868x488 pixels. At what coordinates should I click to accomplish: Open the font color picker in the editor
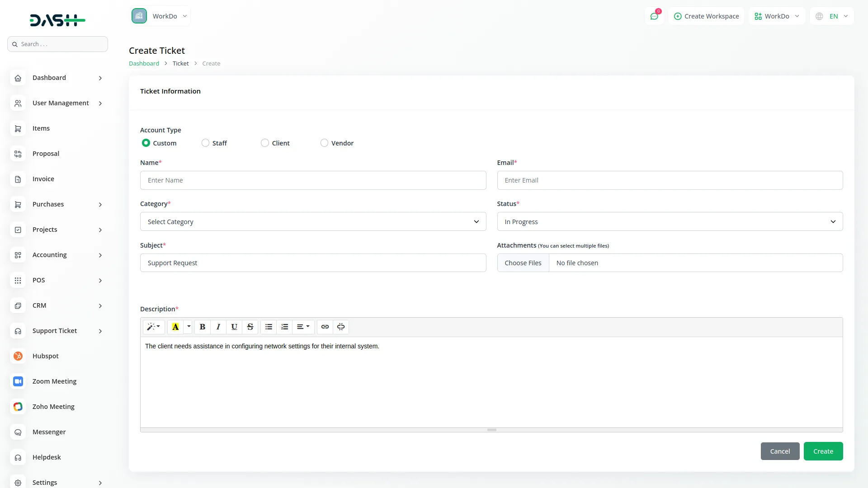pyautogui.click(x=175, y=327)
